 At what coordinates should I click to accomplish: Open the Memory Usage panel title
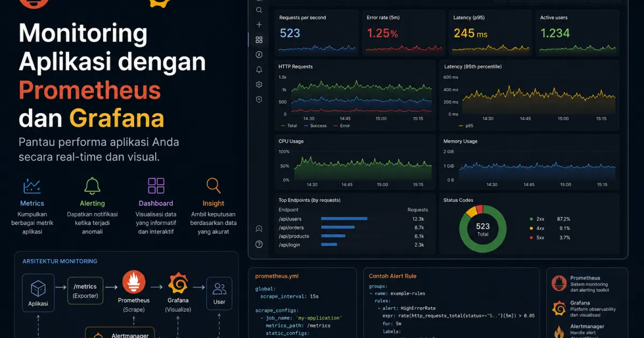[460, 141]
